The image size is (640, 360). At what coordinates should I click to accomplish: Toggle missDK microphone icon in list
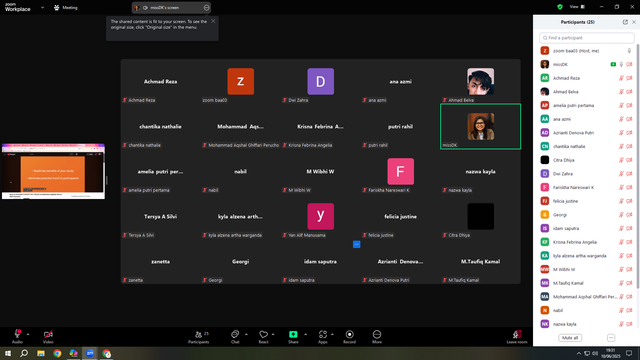click(x=621, y=64)
